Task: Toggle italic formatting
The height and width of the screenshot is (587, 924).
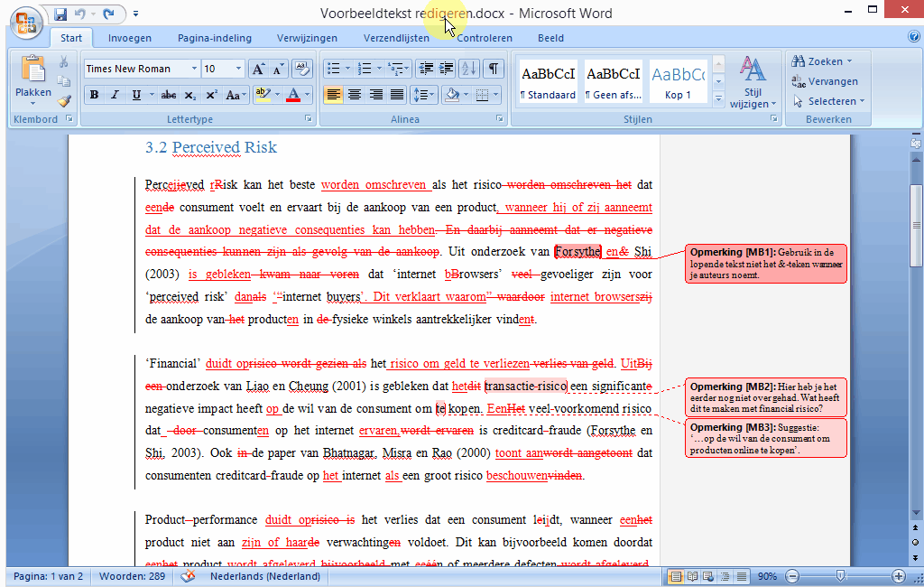Action: point(115,95)
